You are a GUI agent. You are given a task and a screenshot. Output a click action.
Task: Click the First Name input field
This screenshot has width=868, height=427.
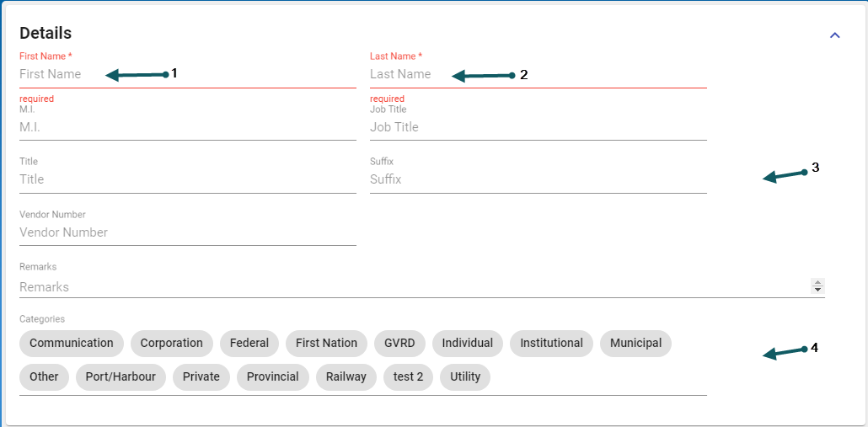187,74
